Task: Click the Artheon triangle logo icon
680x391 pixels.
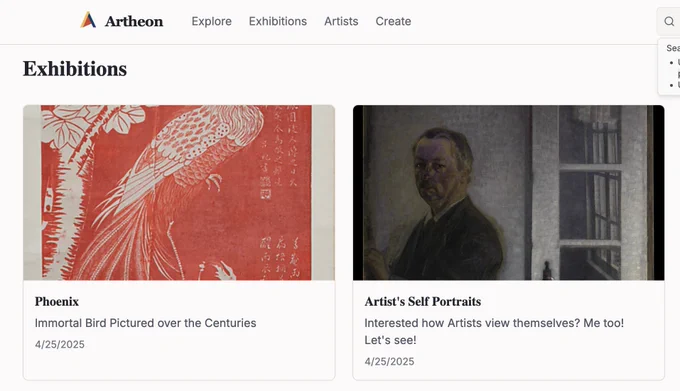Action: (88, 20)
